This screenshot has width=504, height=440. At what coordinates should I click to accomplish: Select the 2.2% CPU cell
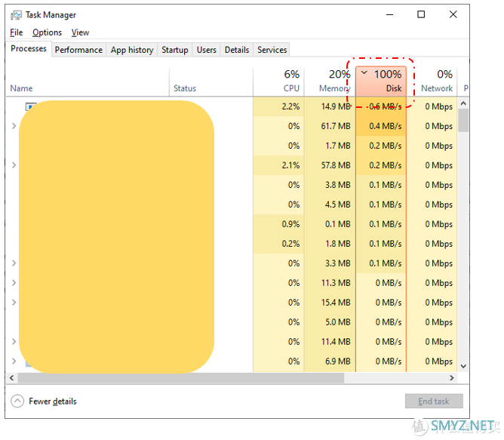coord(278,106)
